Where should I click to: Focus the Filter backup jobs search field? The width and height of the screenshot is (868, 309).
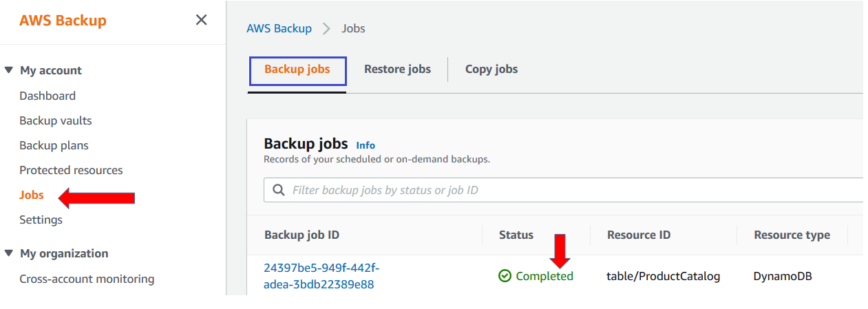point(564,190)
